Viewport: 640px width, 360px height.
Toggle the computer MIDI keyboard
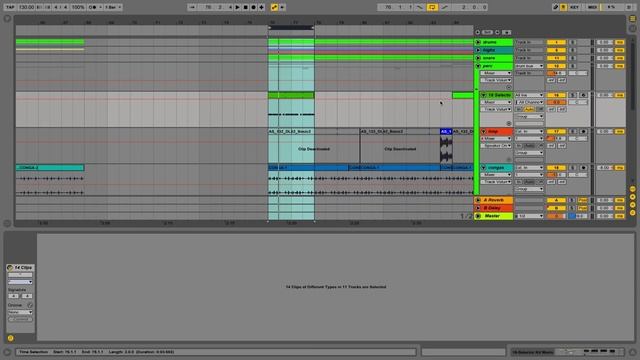(x=564, y=7)
